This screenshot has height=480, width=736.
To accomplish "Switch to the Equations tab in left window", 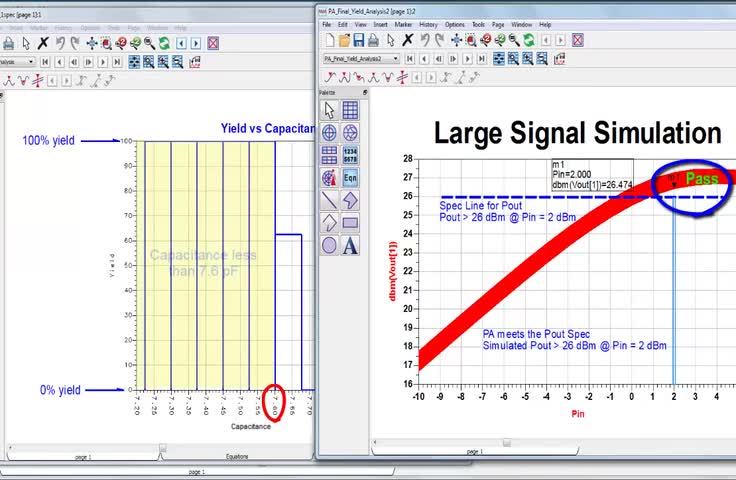I will [237, 456].
